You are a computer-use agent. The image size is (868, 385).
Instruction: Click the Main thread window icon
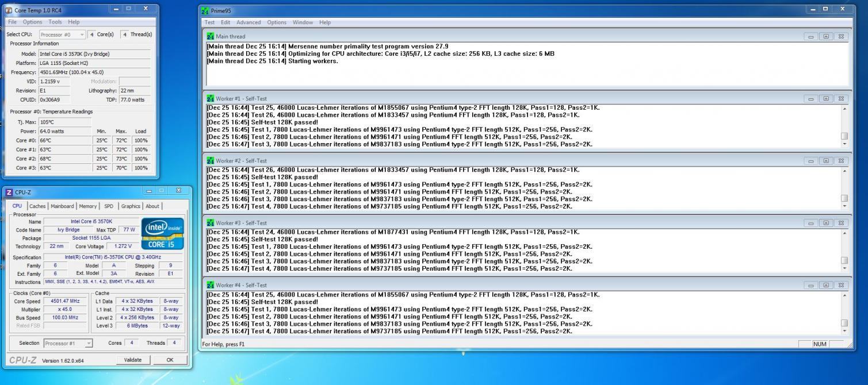tap(211, 36)
